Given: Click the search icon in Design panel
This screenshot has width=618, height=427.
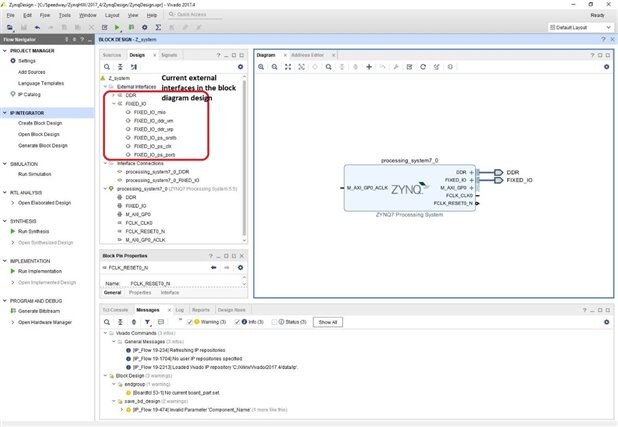Looking at the screenshot, I should [x=107, y=66].
